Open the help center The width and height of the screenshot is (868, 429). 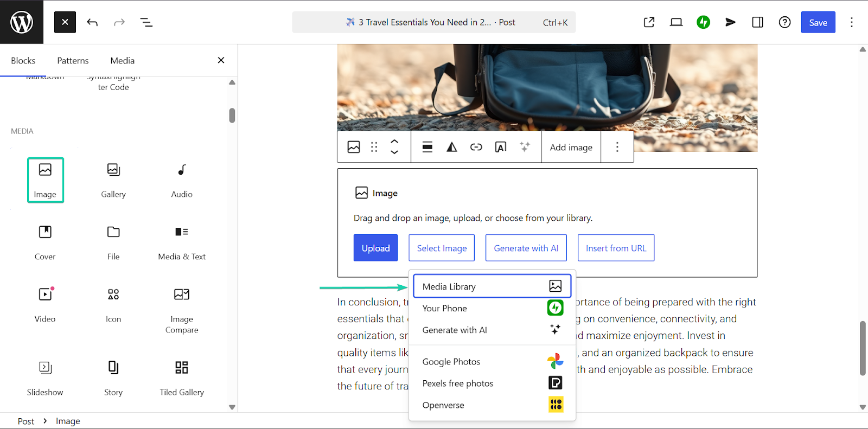pos(784,22)
